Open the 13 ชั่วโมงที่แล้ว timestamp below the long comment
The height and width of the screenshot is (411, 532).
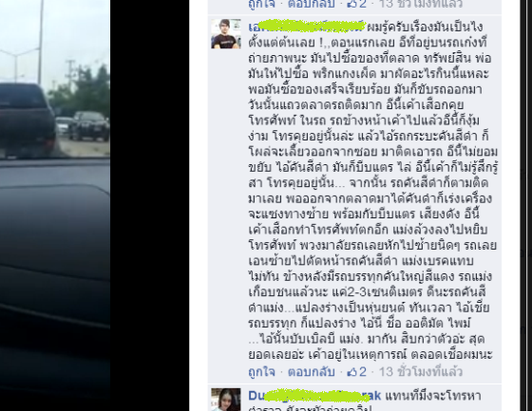click(420, 372)
